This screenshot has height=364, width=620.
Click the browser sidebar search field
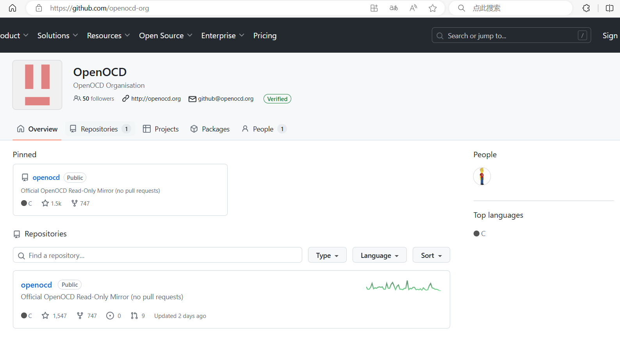click(x=511, y=8)
